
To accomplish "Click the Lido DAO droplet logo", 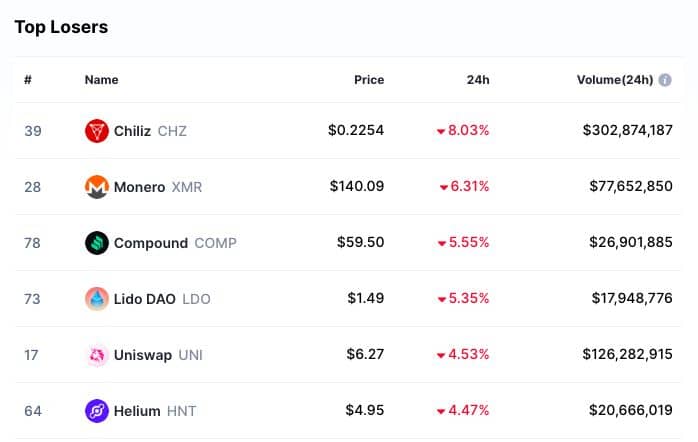I will pyautogui.click(x=97, y=299).
